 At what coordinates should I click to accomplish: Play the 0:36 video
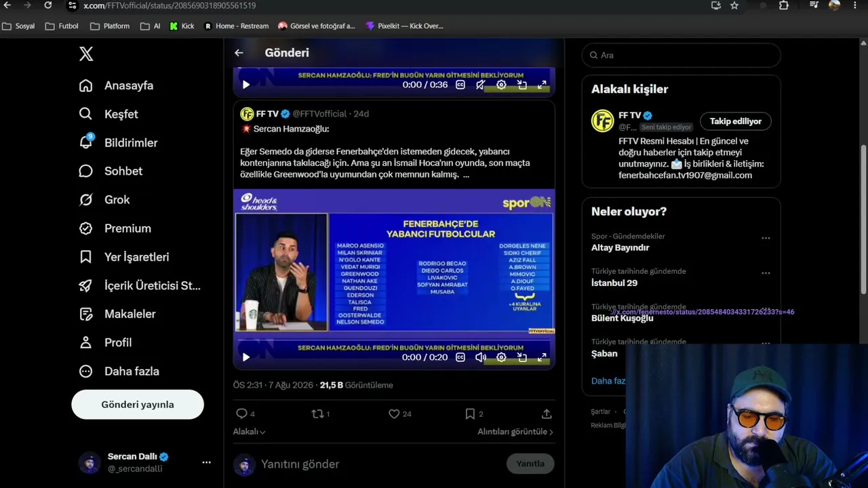pos(246,85)
